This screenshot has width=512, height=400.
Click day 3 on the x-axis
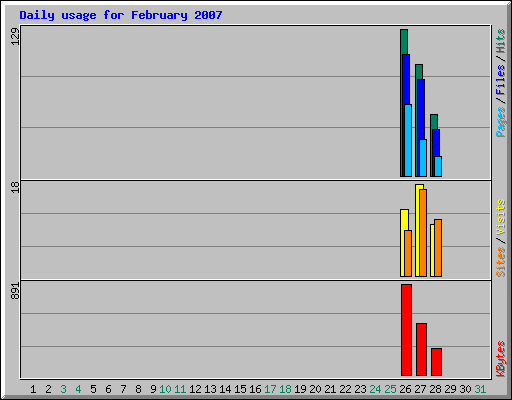[x=63, y=389]
